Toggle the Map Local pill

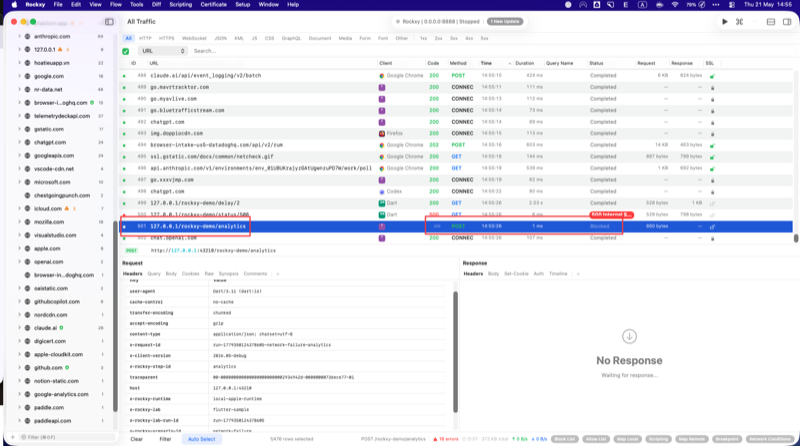(x=627, y=439)
